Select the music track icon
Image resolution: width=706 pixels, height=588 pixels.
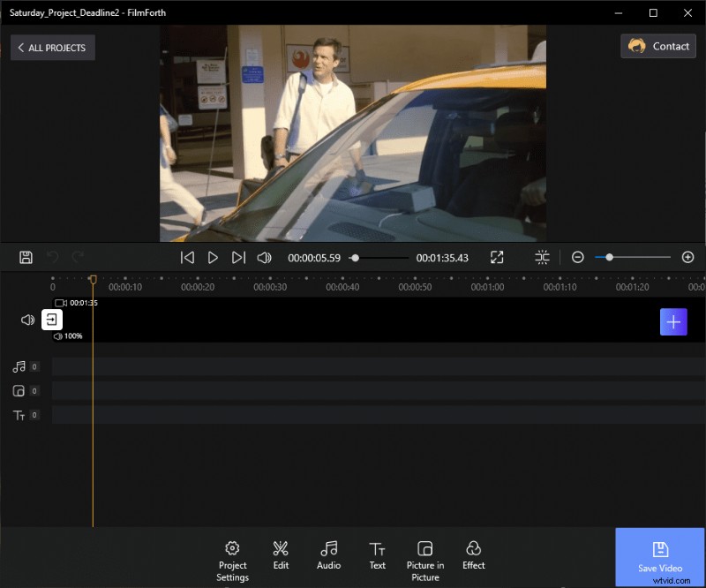click(19, 366)
